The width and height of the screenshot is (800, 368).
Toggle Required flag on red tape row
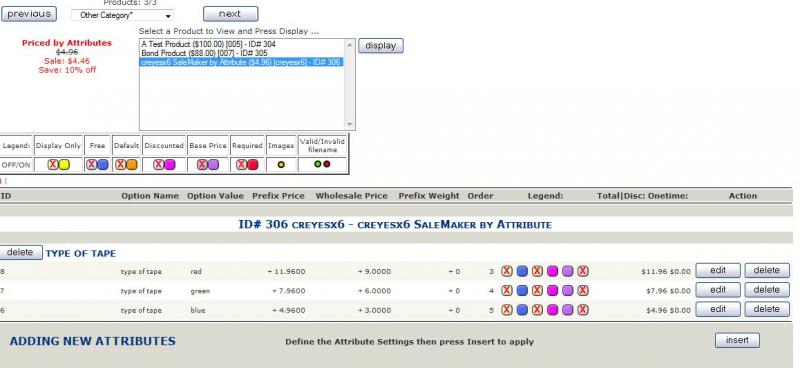583,271
